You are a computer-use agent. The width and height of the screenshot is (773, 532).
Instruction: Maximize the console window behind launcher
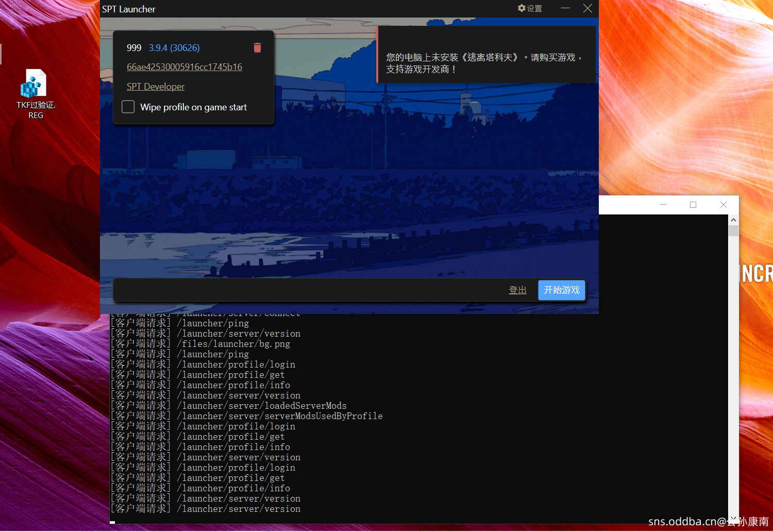[693, 205]
